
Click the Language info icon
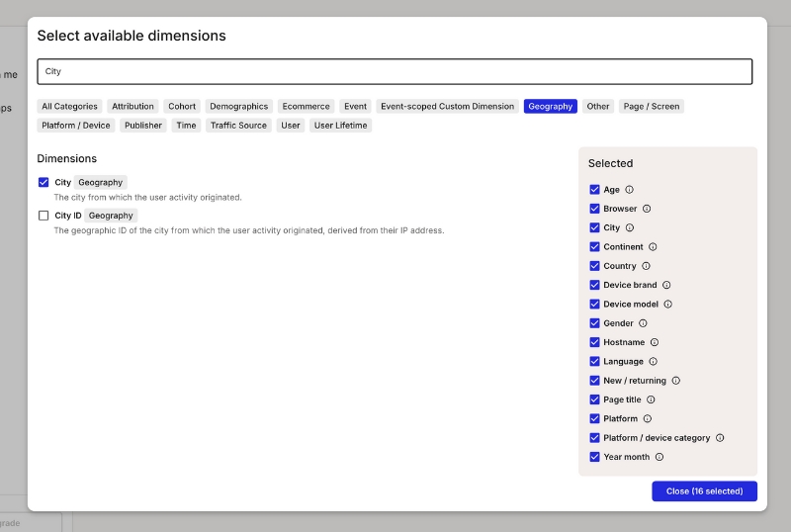(653, 361)
